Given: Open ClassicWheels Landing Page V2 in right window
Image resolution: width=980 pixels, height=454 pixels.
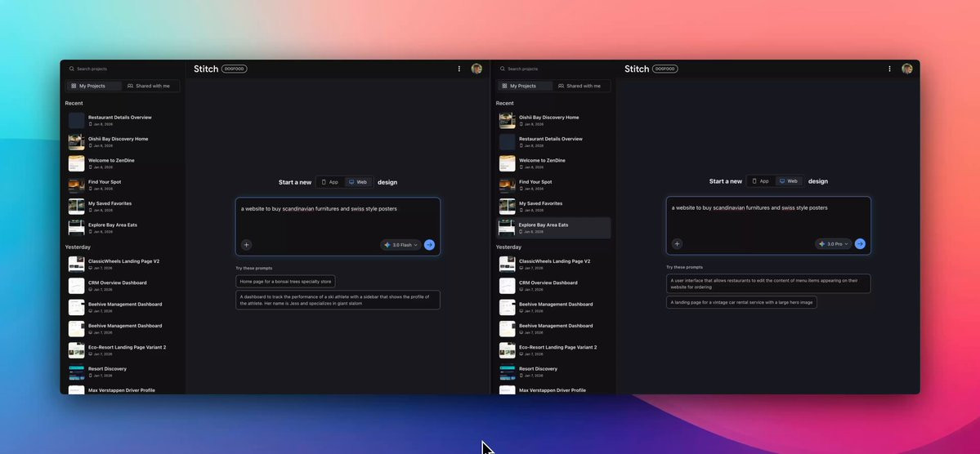Looking at the screenshot, I should [553, 265].
